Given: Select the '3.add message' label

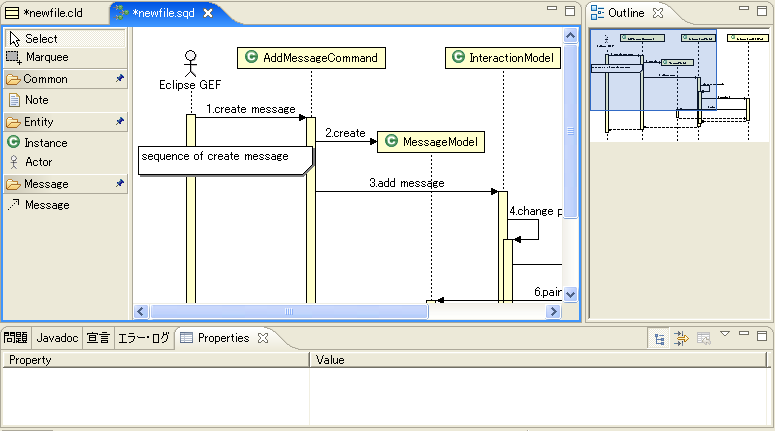Looking at the screenshot, I should coord(407,183).
